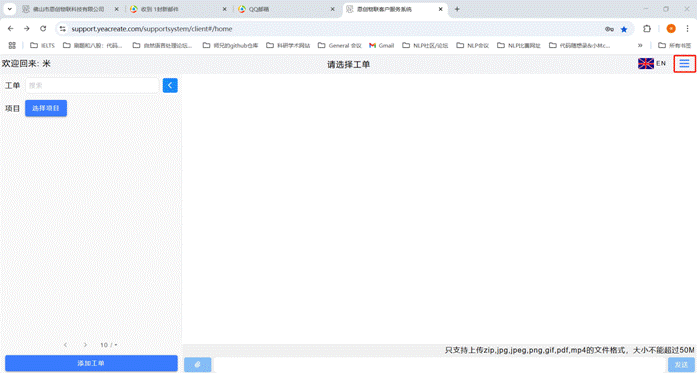Open the IELTS bookmark folder
The width and height of the screenshot is (697, 373).
pos(43,45)
